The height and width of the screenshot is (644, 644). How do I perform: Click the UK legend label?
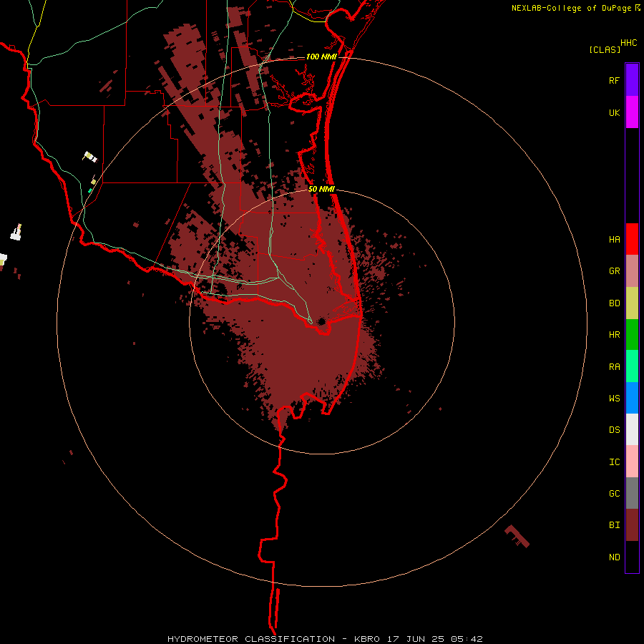click(614, 112)
